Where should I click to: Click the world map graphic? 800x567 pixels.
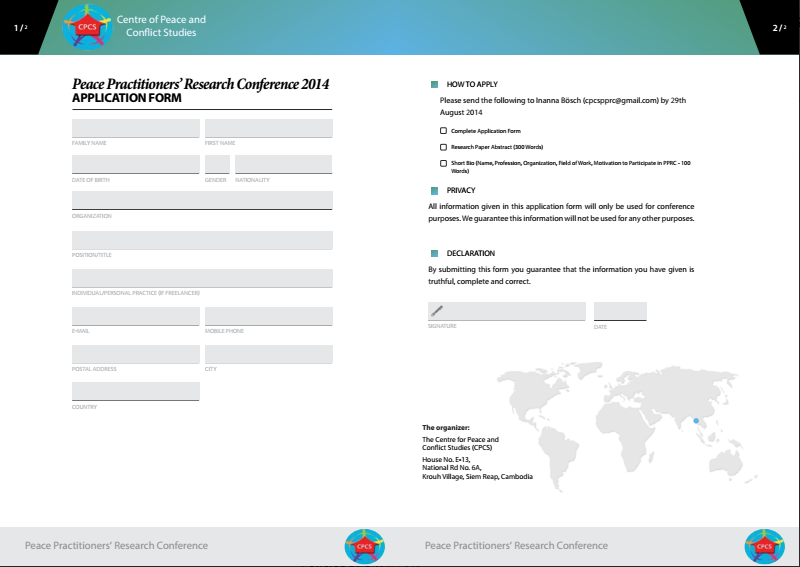(627, 426)
